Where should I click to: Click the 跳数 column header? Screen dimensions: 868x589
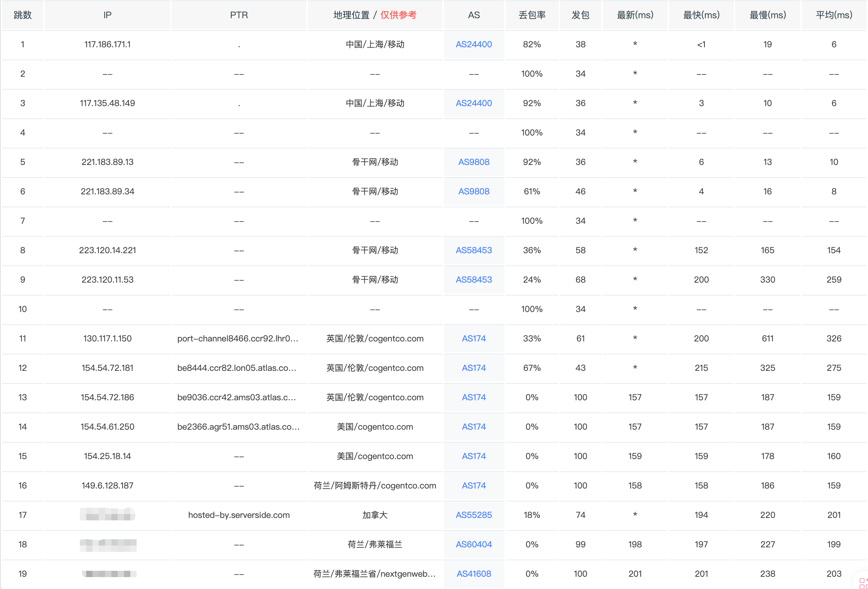pos(22,15)
